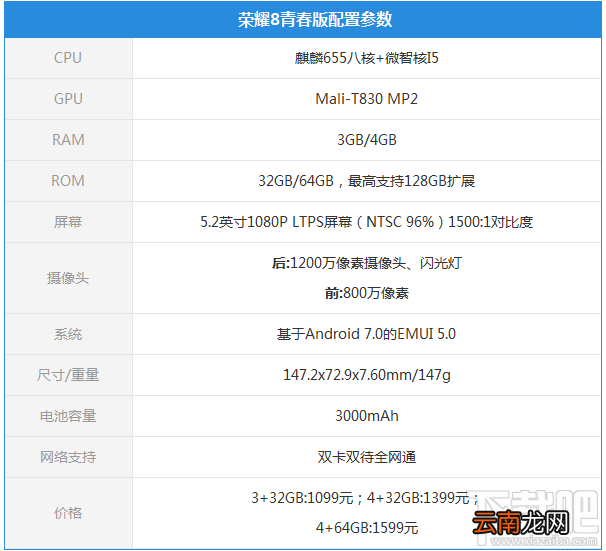
Task: Click the 麒麟655八核+微智核I5 cell
Action: coord(366,58)
